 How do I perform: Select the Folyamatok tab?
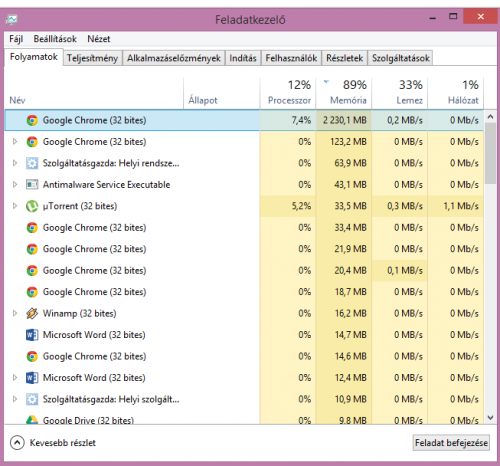click(x=34, y=57)
